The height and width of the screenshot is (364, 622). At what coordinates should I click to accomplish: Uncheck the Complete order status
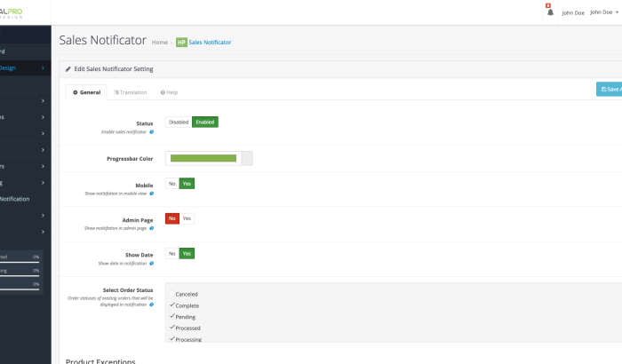click(172, 305)
